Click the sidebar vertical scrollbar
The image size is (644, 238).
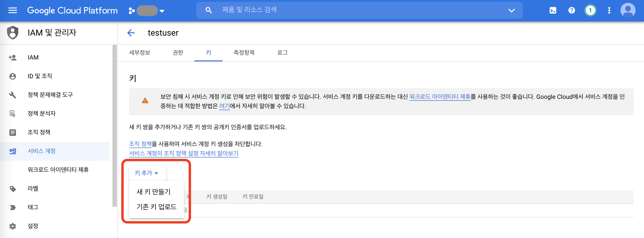(115, 126)
